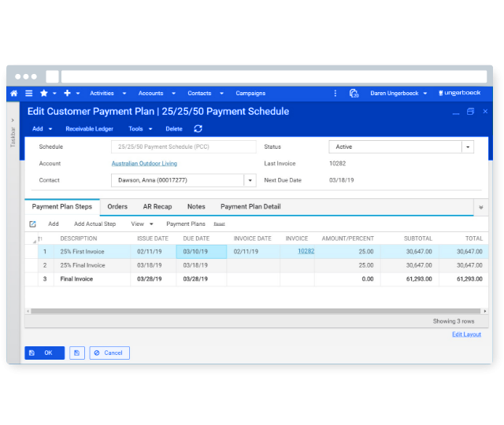This screenshot has width=504, height=425.
Task: Open the View dropdown in grid toolbar
Action: [142, 224]
